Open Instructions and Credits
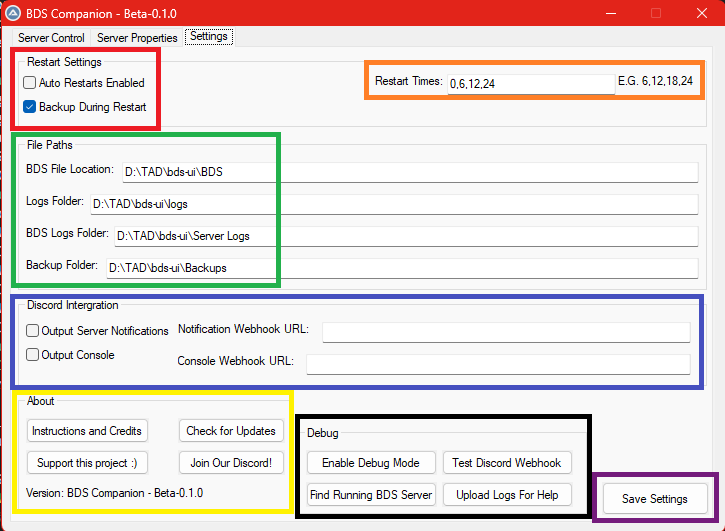The image size is (725, 531). coord(87,431)
